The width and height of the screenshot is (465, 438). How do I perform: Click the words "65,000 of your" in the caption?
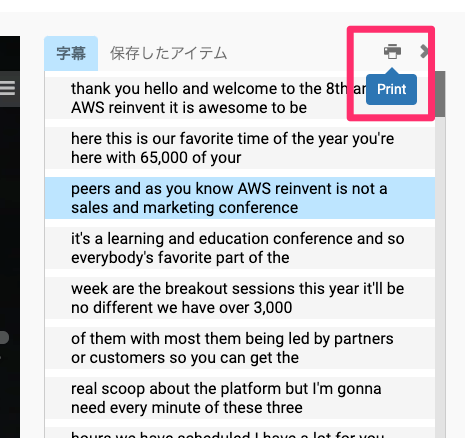191,158
